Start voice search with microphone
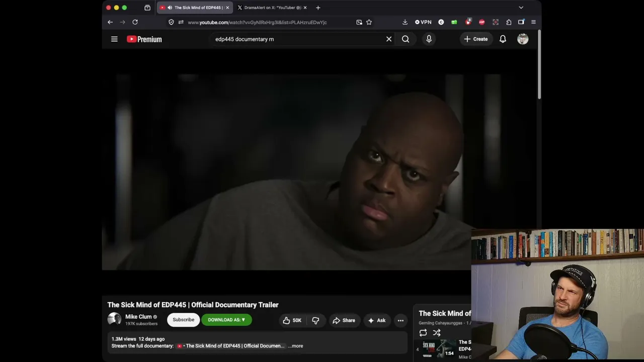The width and height of the screenshot is (644, 362). coord(429,39)
